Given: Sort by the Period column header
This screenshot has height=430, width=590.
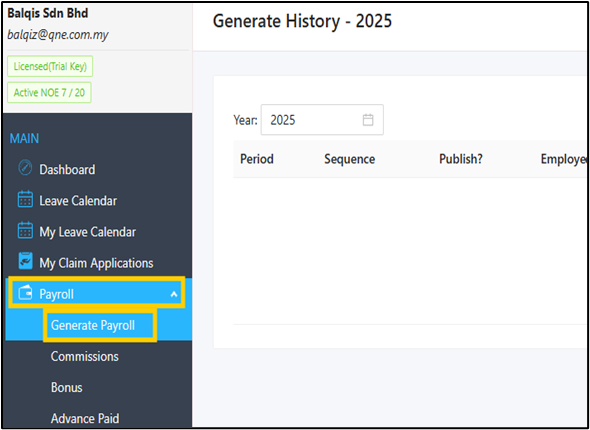Looking at the screenshot, I should pos(257,159).
